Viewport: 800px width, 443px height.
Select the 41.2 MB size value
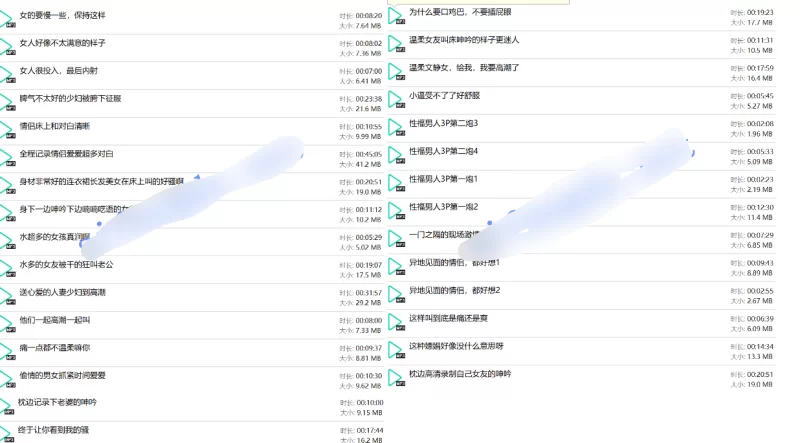[x=368, y=164]
